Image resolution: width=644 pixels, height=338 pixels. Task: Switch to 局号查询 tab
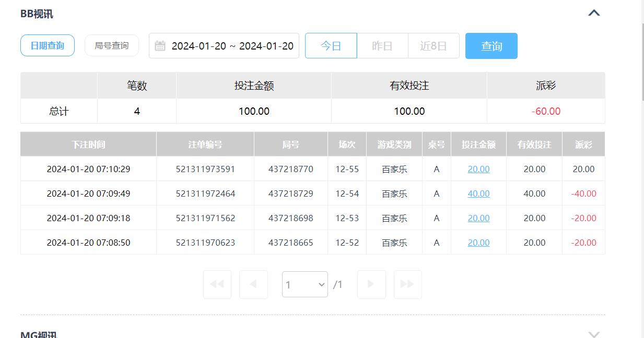click(x=112, y=46)
